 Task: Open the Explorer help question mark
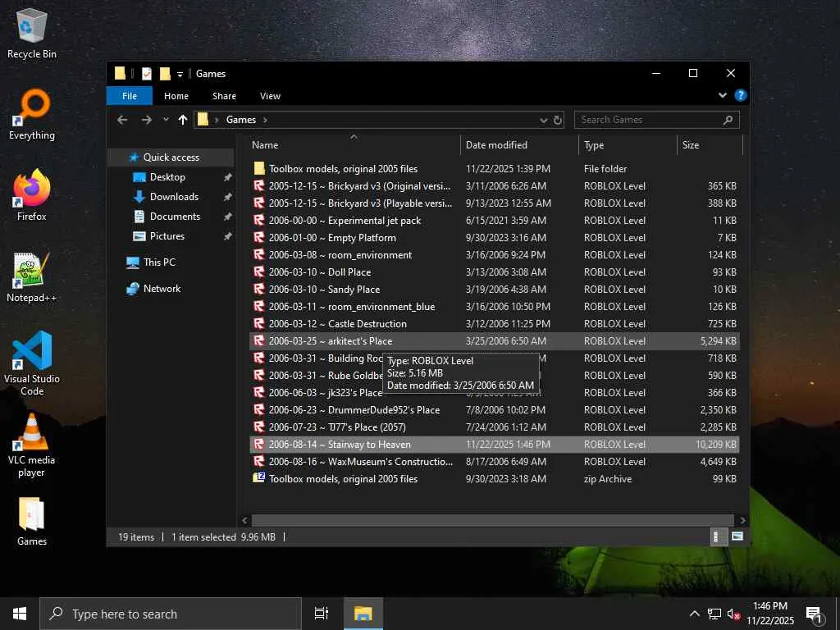point(741,95)
